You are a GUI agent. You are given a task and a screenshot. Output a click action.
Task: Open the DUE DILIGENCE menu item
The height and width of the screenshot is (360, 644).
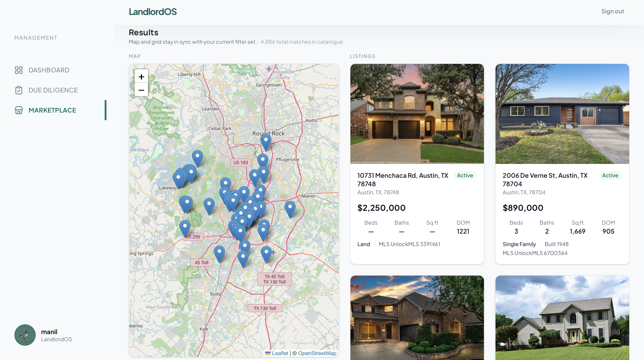[53, 90]
